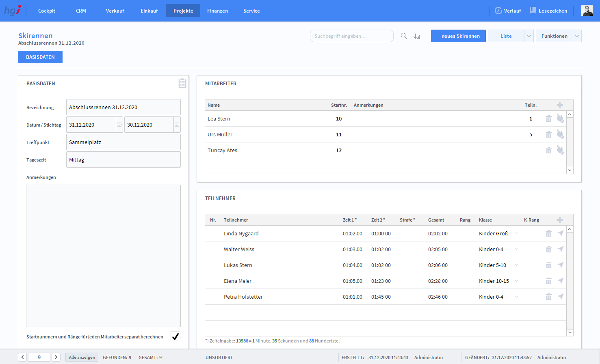Click the 'Alle anzeigen' button

click(x=82, y=357)
